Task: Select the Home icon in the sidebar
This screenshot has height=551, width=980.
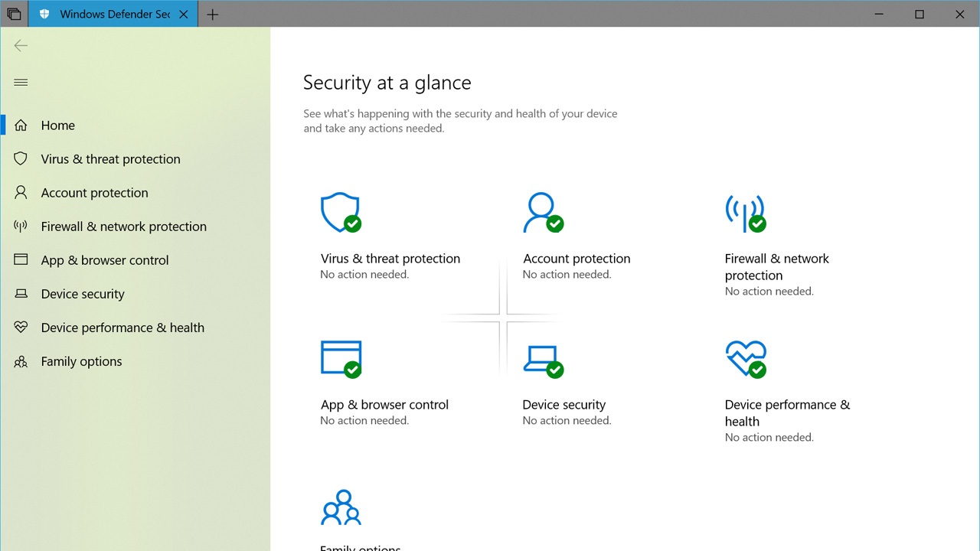Action: (21, 125)
